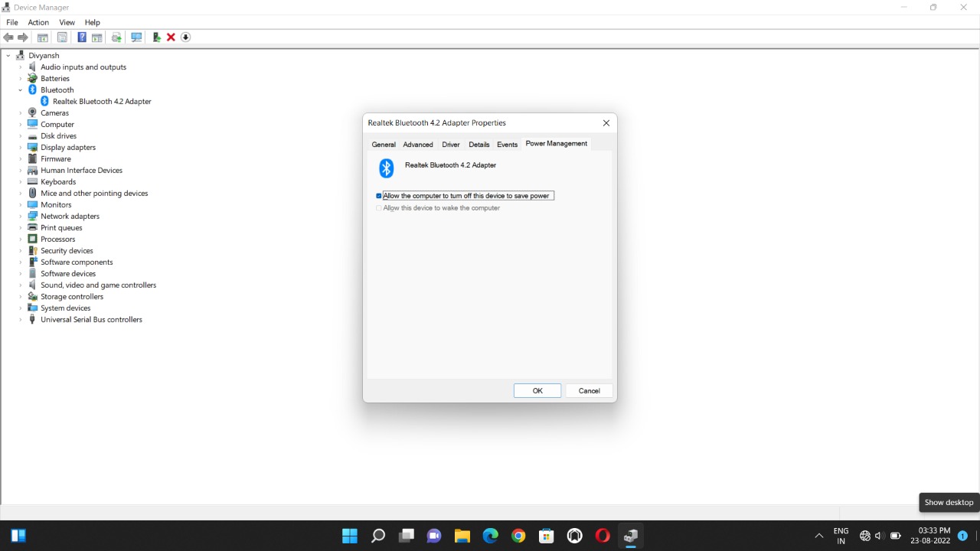Select the "Software components" tree label

point(77,262)
